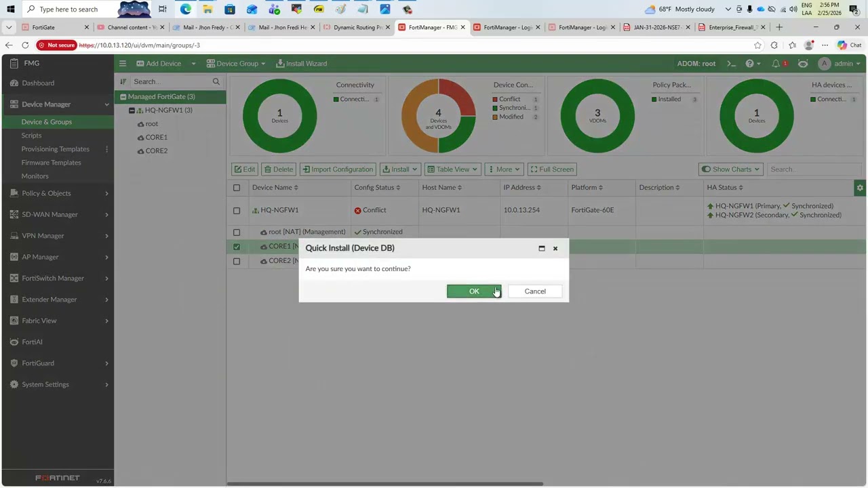Viewport: 868px width, 488px height.
Task: Select HQ-NGFW1 (3) in device tree
Action: point(168,110)
